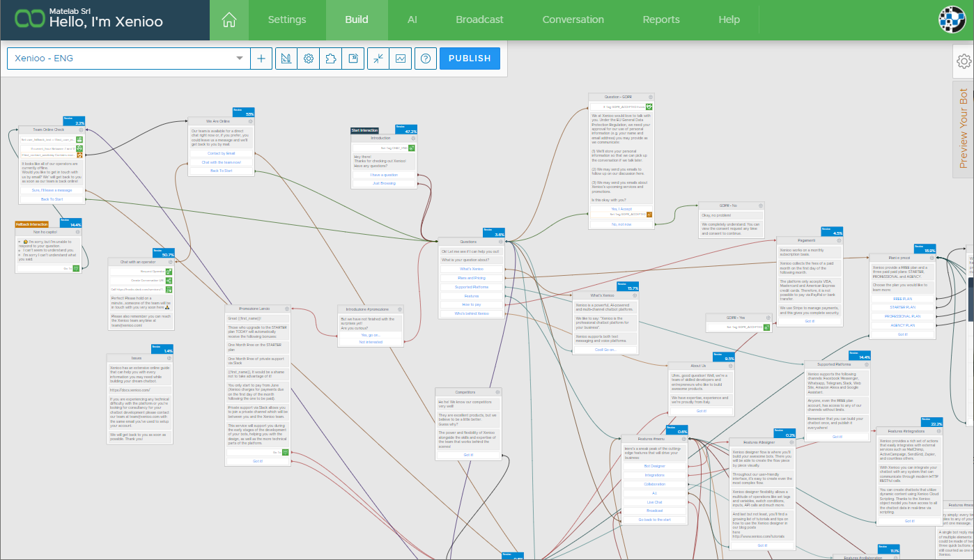Click No, not now button
The image size is (974, 560).
621,224
